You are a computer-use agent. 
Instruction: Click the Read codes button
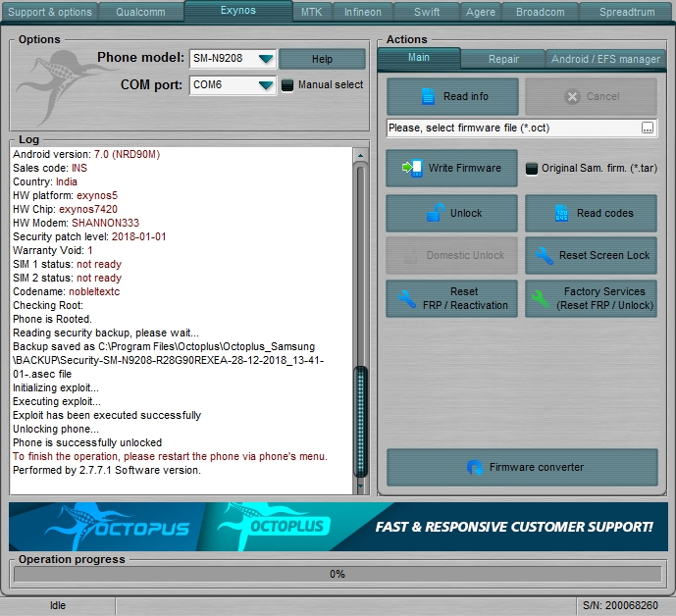[x=591, y=213]
